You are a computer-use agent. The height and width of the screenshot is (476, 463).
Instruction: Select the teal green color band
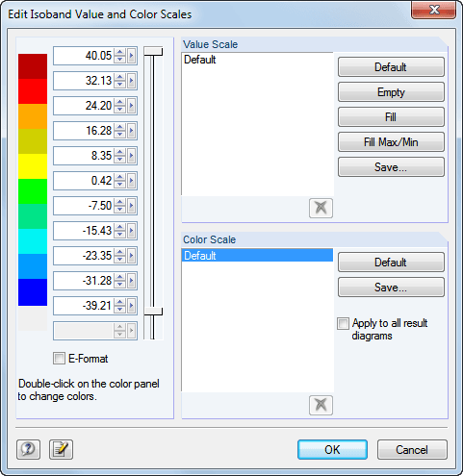pyautogui.click(x=33, y=216)
